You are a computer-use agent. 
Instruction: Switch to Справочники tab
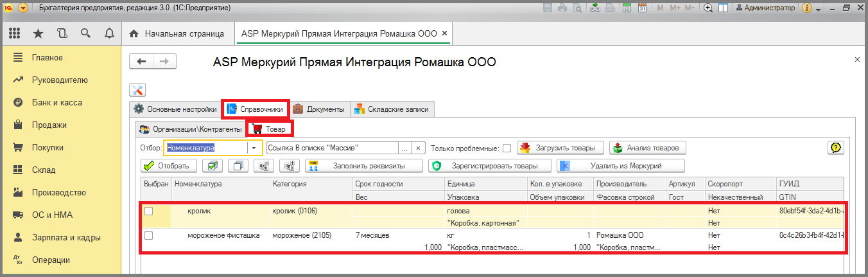255,109
